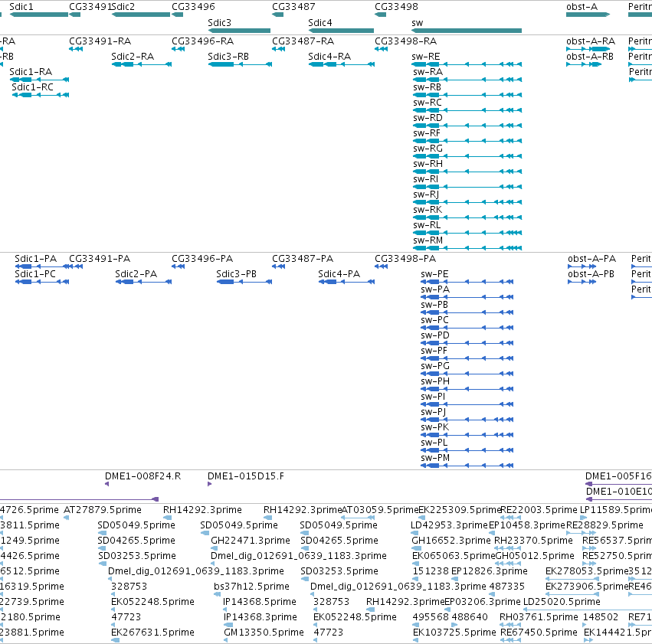Open the Sdic4-PA protein feature
The width and height of the screenshot is (652, 644).
coord(346,282)
